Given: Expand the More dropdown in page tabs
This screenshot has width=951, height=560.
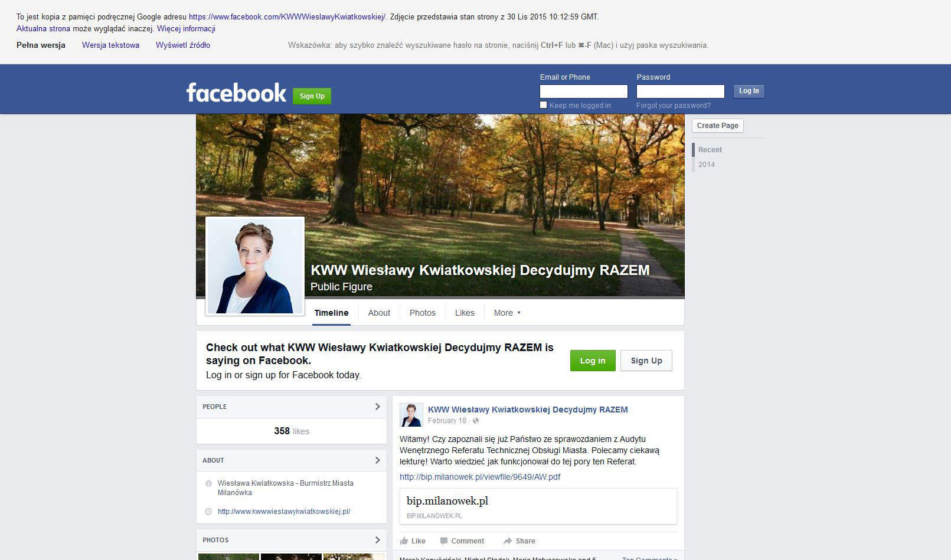Looking at the screenshot, I should click(507, 313).
